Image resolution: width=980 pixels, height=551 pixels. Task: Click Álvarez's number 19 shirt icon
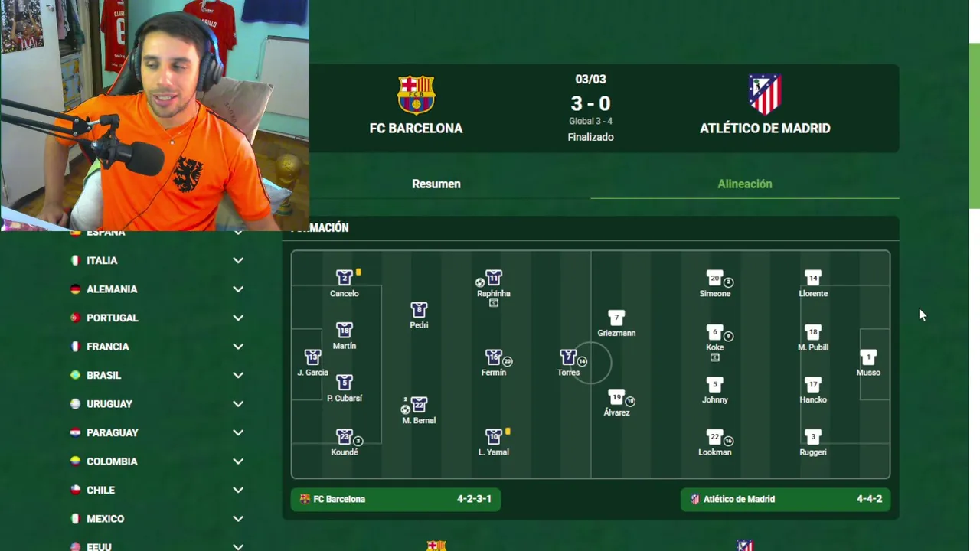click(x=616, y=397)
